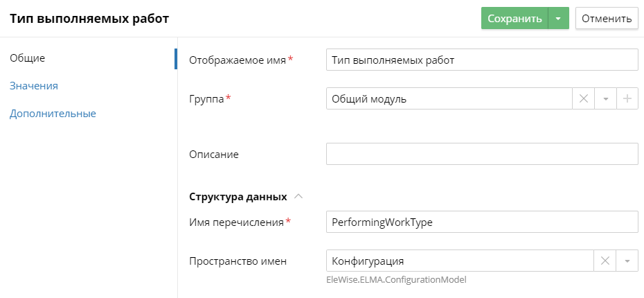Clear Пространство имен using the X icon
Screen dimensions: 644x298
click(605, 261)
